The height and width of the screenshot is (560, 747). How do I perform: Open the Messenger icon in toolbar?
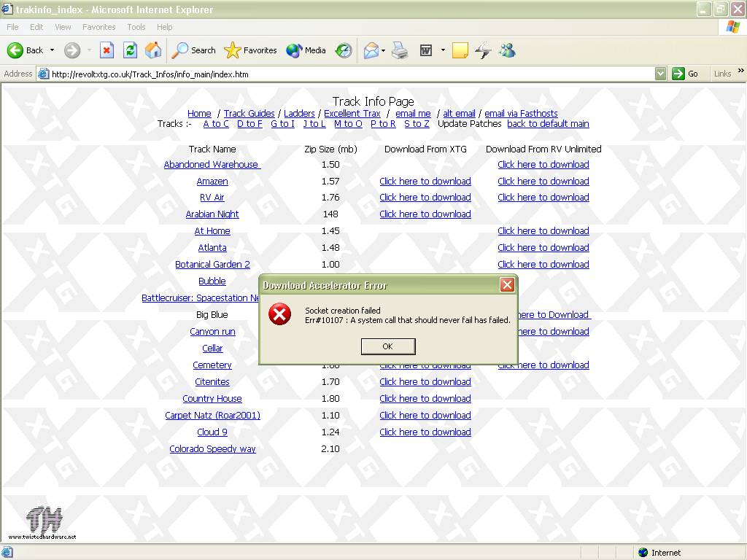507,50
